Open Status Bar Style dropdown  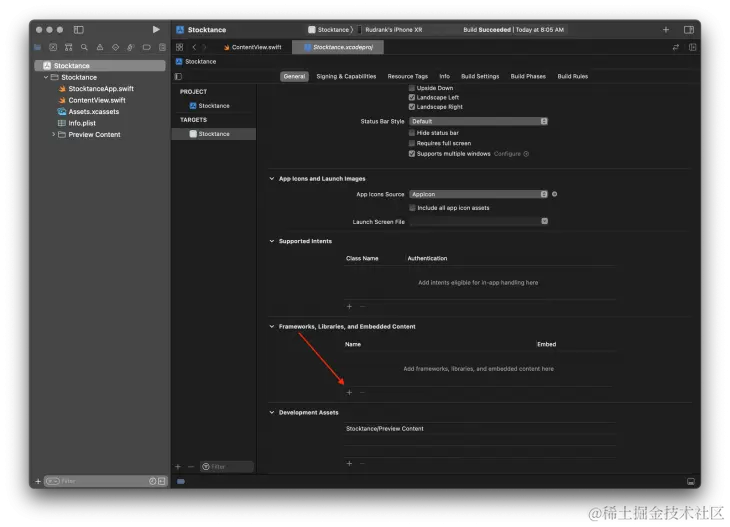[478, 121]
